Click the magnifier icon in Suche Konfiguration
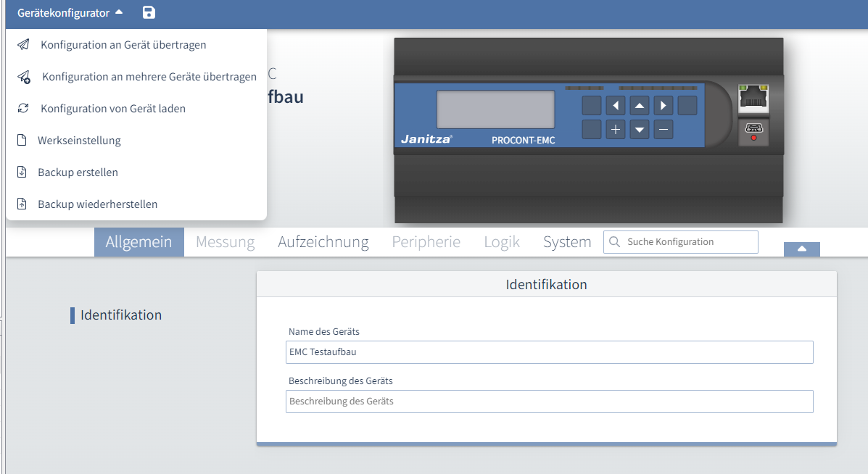The image size is (868, 474). [615, 241]
